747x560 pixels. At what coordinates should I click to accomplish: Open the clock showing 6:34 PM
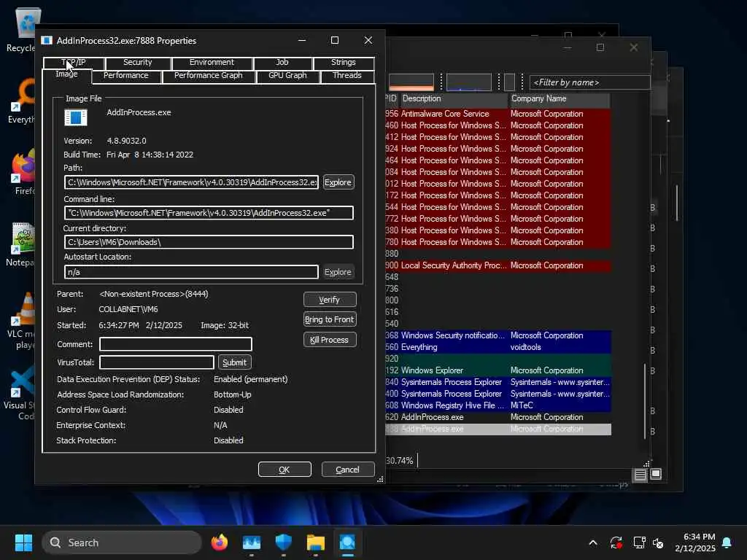pos(699,537)
